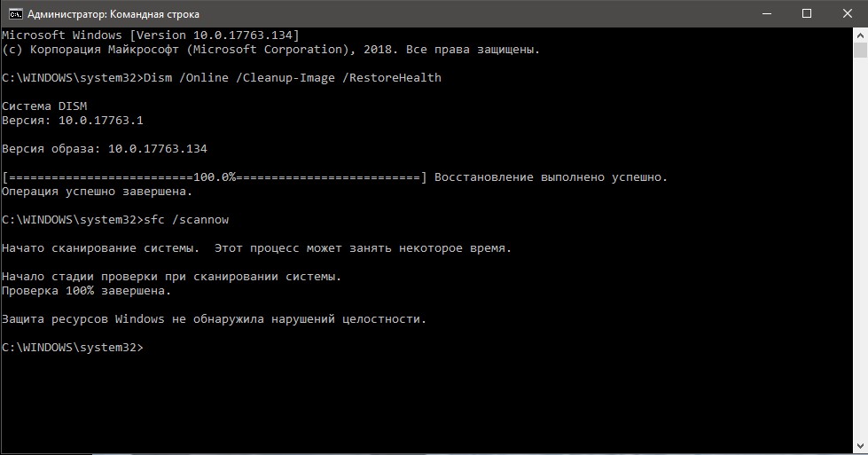Click the last C:\WINDOWS\system32> prompt
This screenshot has width=868, height=455.
73,348
